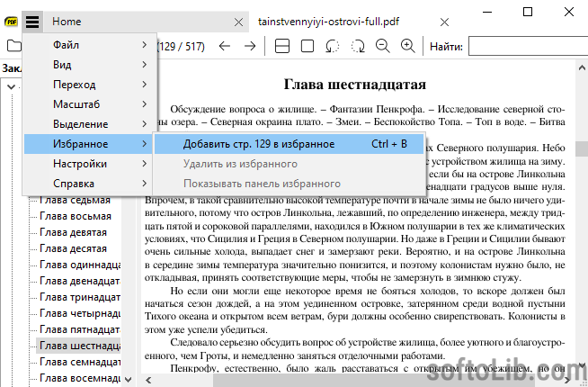The image size is (588, 387).
Task: Click horizontal scrollbar left arrow
Action: click(149, 380)
